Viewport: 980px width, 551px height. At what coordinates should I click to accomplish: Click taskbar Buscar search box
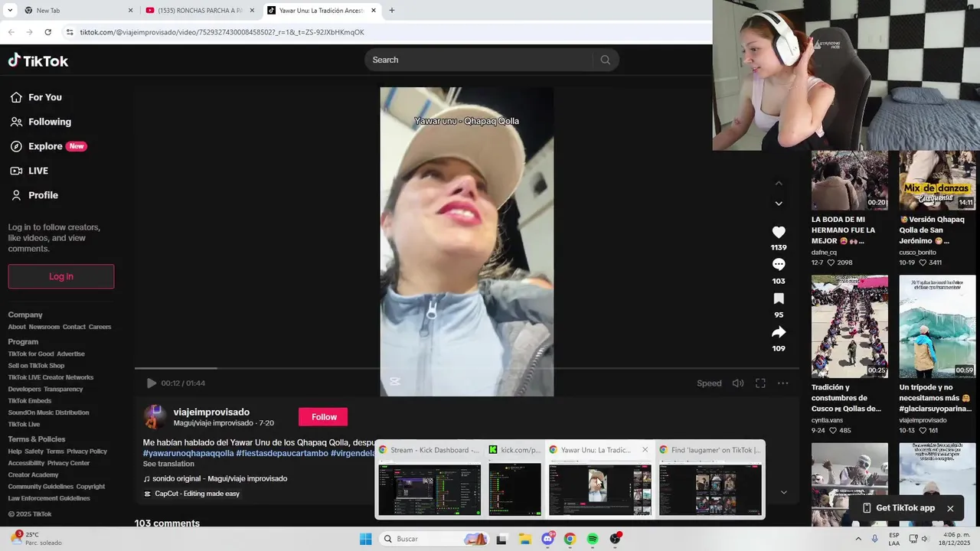(433, 539)
